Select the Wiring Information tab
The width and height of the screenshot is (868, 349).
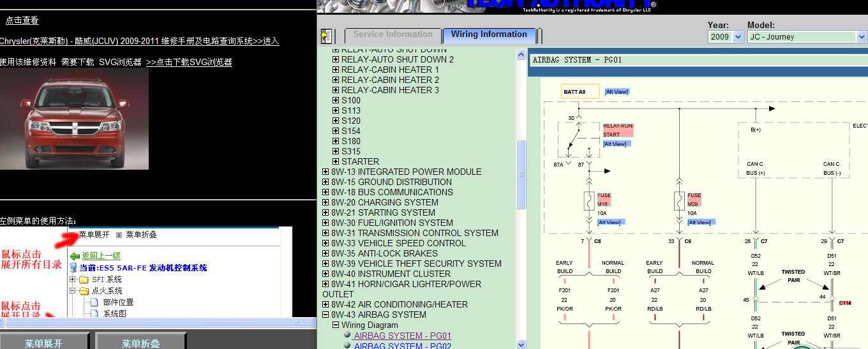click(x=489, y=35)
